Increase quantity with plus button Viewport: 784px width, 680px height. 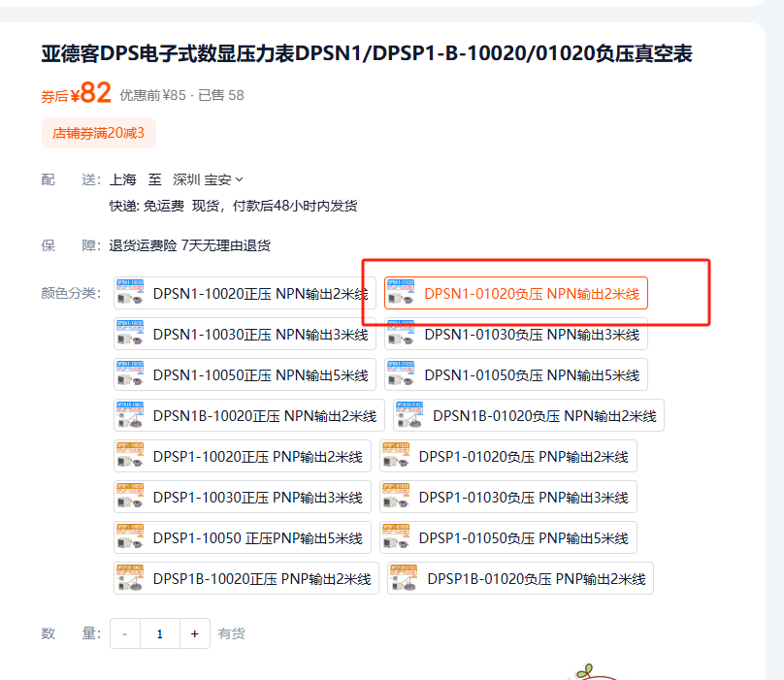tap(194, 634)
